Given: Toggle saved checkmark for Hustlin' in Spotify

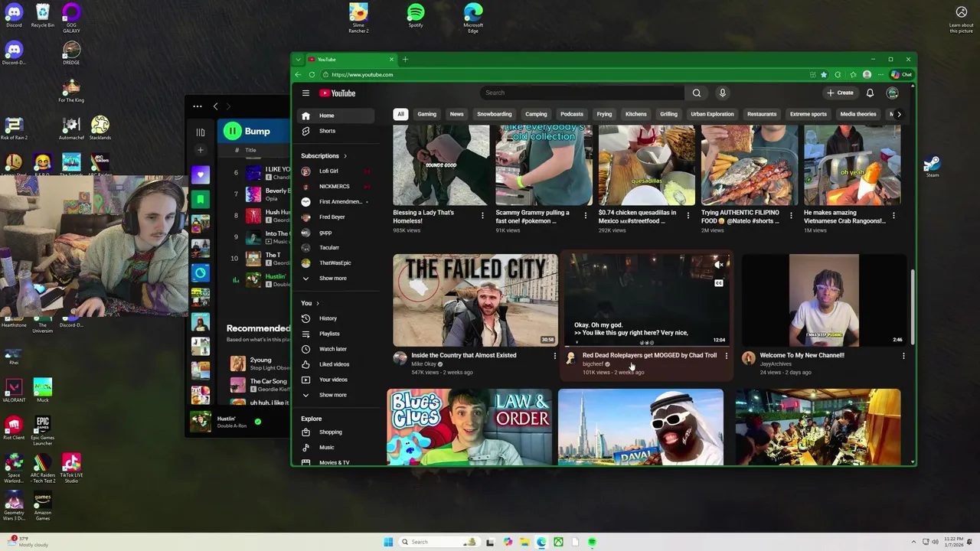Looking at the screenshot, I should point(258,422).
